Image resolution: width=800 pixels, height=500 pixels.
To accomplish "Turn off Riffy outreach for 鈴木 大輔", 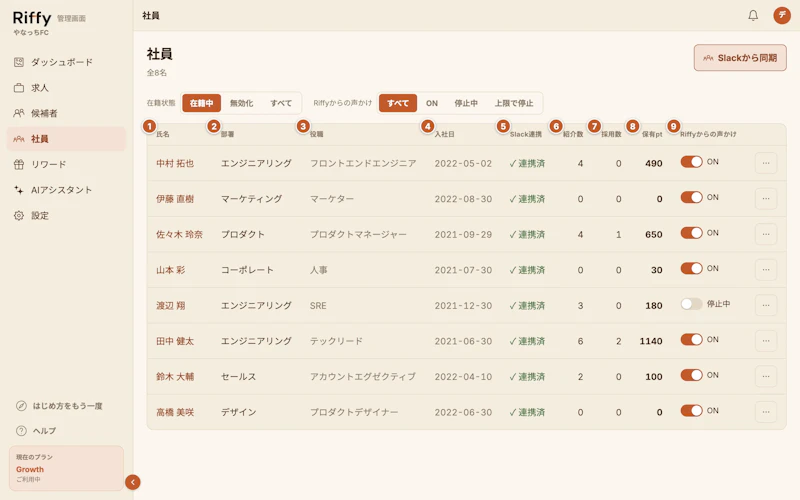I will pos(691,375).
